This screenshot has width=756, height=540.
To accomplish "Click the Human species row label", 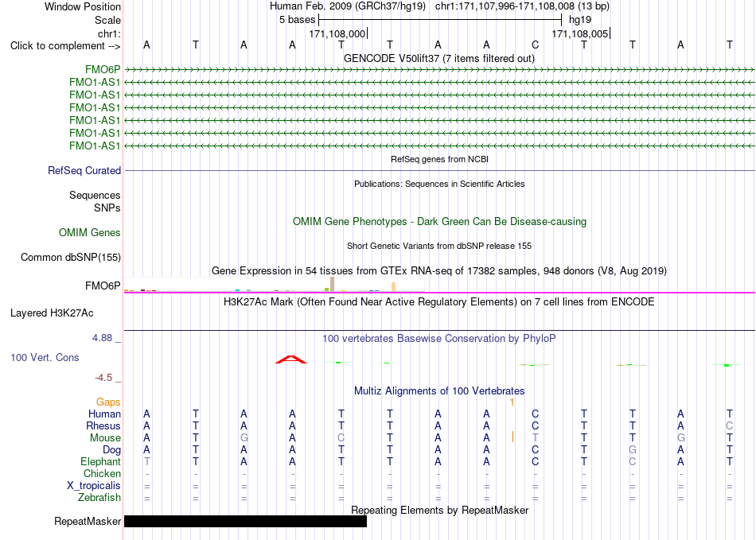I will coord(104,414).
